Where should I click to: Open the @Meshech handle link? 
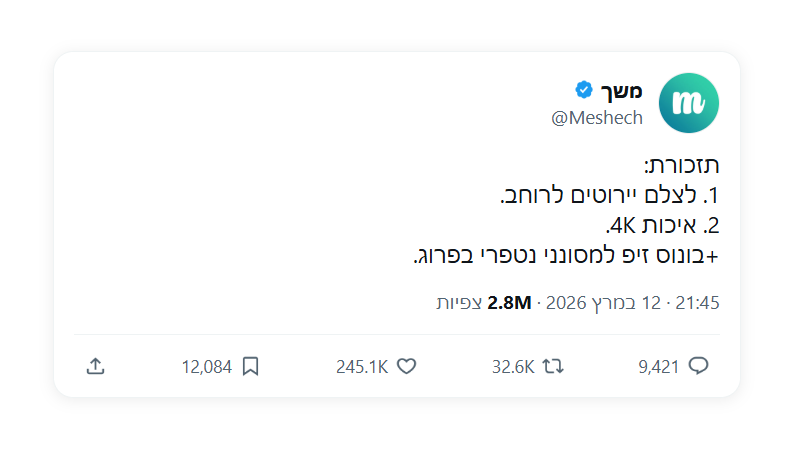point(597,118)
